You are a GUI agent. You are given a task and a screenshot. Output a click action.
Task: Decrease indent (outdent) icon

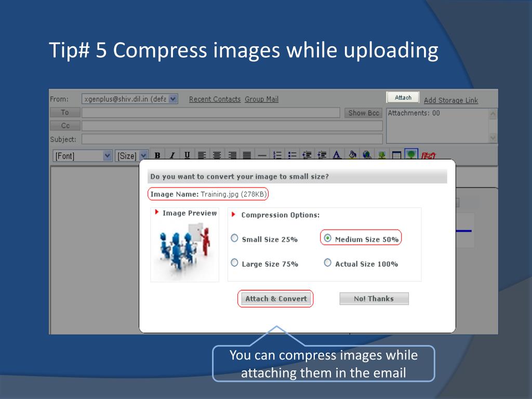click(307, 155)
